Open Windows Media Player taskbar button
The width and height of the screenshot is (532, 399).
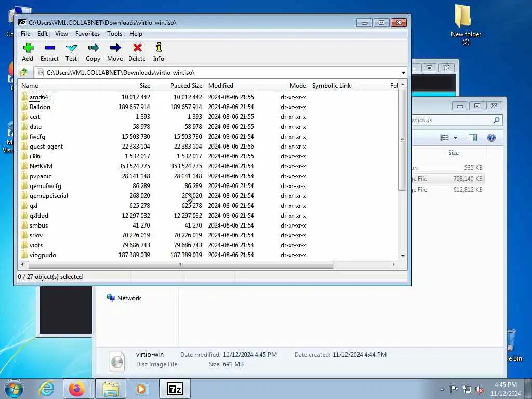(x=141, y=389)
